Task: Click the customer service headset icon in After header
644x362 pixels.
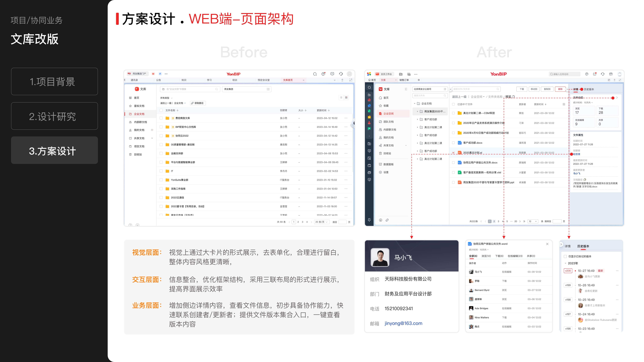Action: (x=603, y=74)
